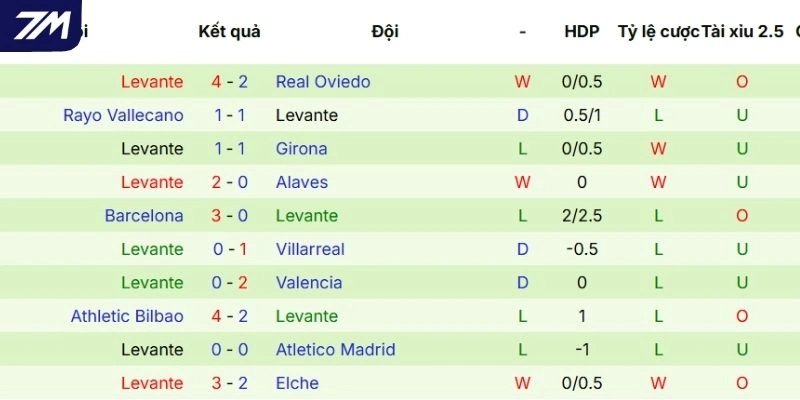Select the Atletico Madrid team link
This screenshot has width=800, height=400.
click(335, 350)
